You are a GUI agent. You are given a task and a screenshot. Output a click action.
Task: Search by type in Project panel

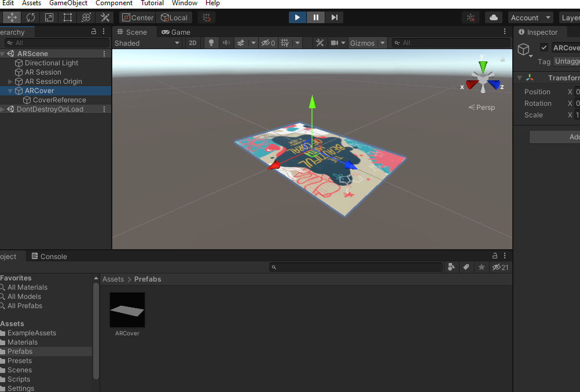tap(451, 267)
